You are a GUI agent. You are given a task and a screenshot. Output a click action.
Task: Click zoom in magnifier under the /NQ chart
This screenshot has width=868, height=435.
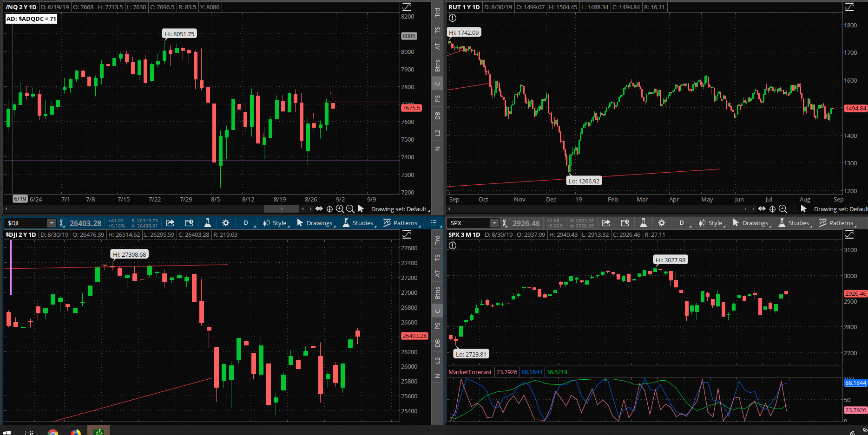pos(340,209)
